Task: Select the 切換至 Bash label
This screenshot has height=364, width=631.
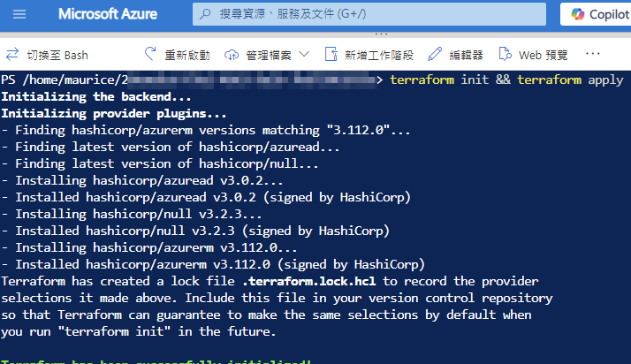Action: (58, 55)
